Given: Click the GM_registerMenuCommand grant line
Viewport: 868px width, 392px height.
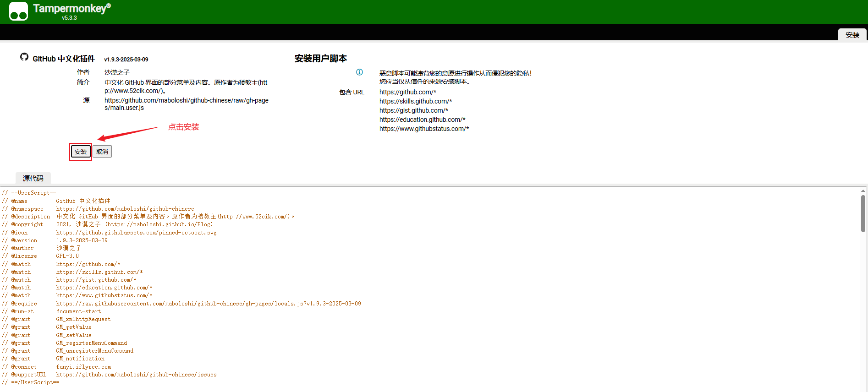Looking at the screenshot, I should click(64, 343).
